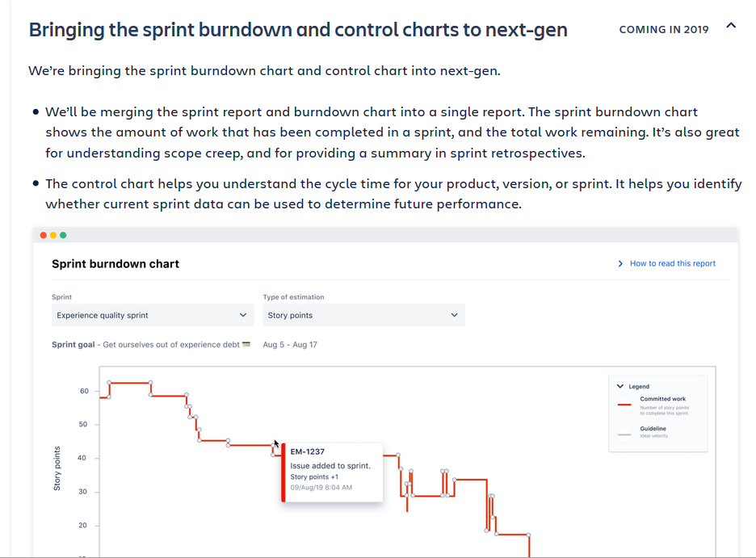Click the 'Coming in 2019' status label
The height and width of the screenshot is (558, 756).
coord(663,30)
